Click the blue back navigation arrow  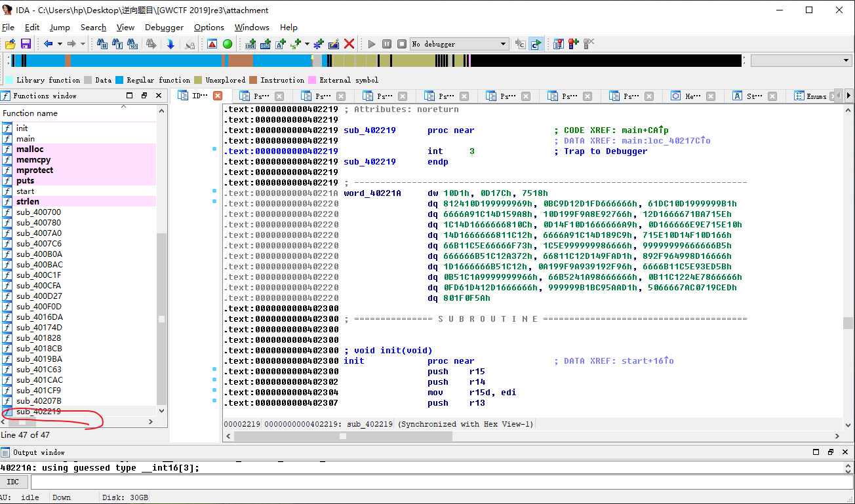[48, 44]
